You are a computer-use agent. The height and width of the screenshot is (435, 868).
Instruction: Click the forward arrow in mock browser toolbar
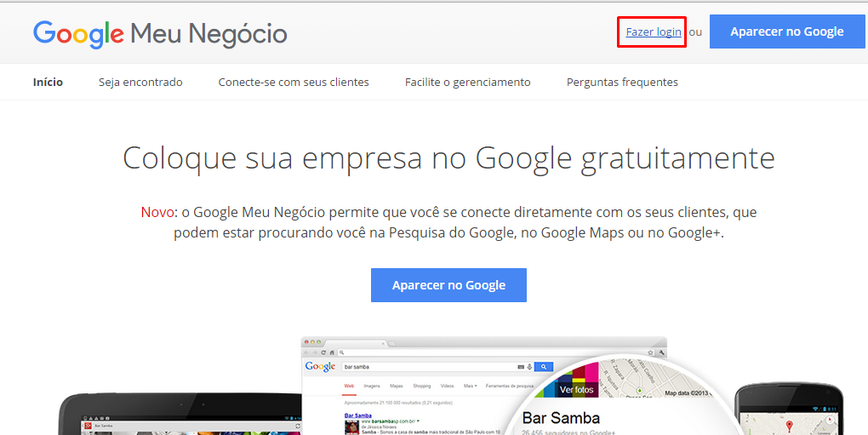[x=314, y=352]
